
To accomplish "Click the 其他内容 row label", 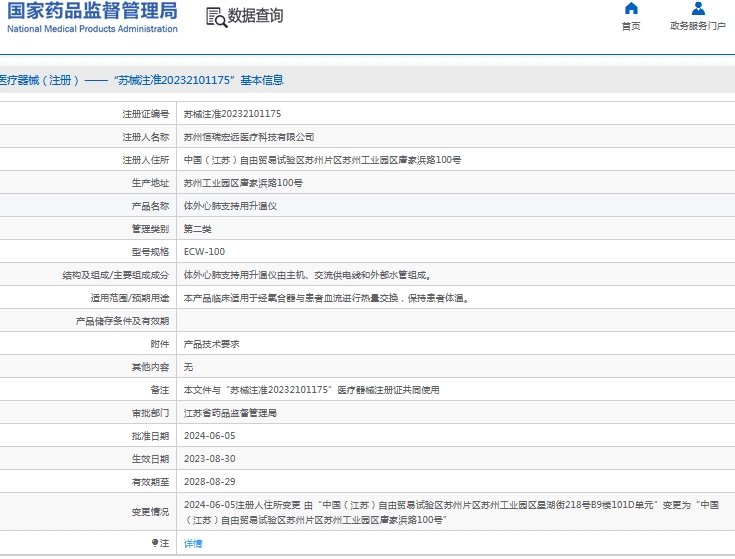I will 150,367.
